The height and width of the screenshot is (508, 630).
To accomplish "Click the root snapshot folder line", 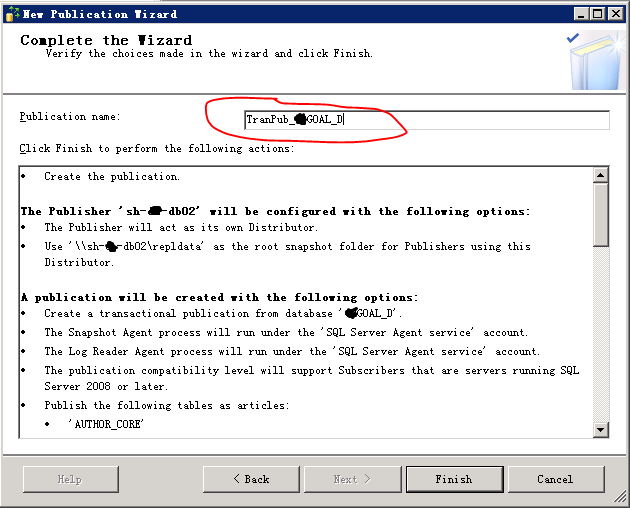I will [x=287, y=254].
